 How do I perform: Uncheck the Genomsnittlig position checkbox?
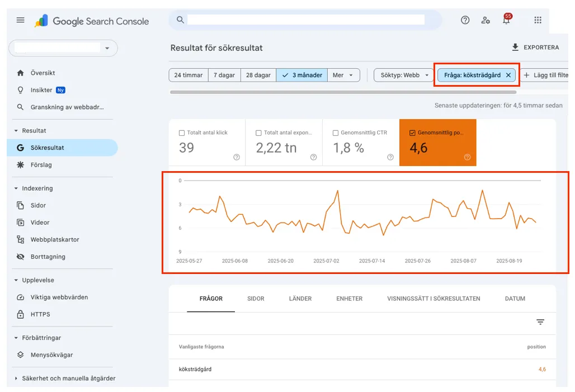pos(412,133)
